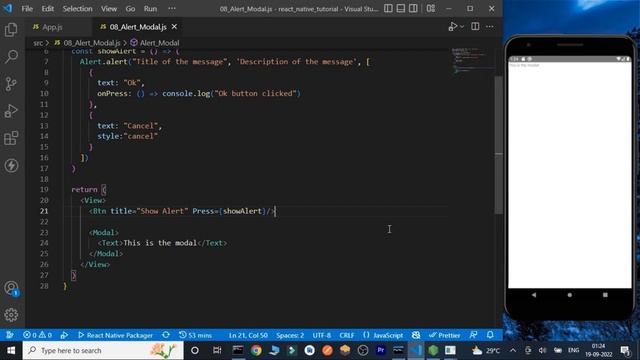Tap the emulator Home button
This screenshot has width=640, height=360.
569,295
